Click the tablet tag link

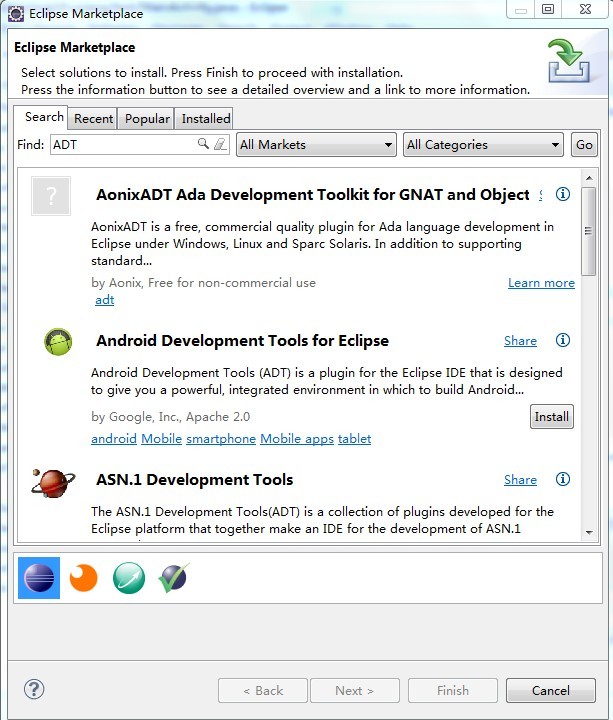pyautogui.click(x=354, y=439)
